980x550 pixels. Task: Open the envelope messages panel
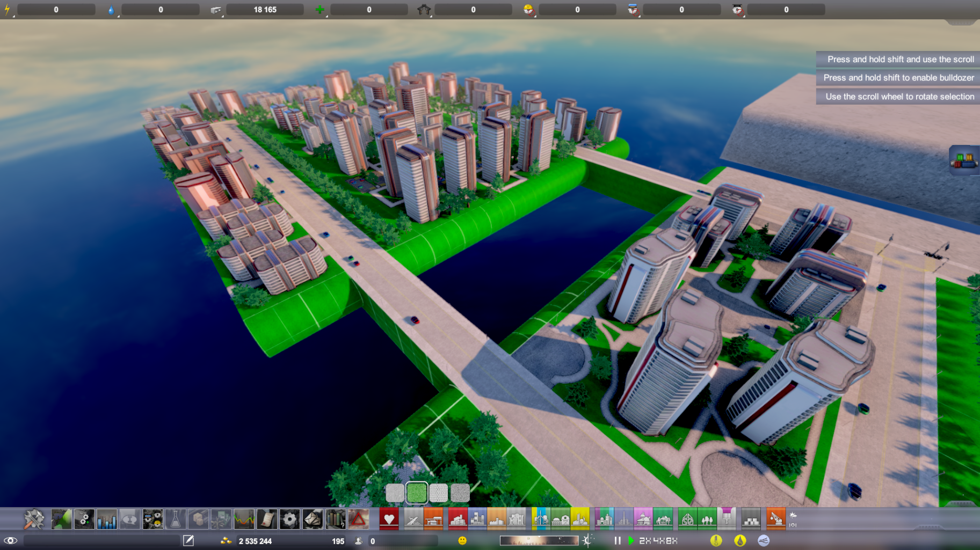(x=313, y=519)
